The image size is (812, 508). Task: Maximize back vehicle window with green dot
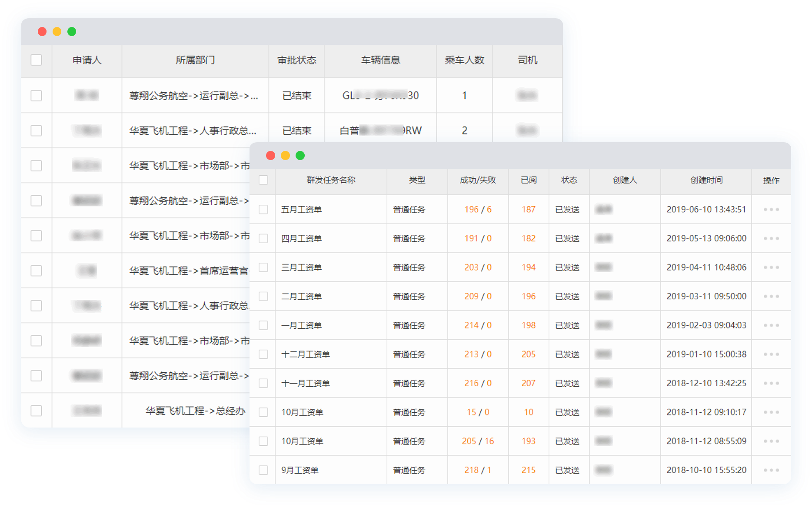coord(72,31)
